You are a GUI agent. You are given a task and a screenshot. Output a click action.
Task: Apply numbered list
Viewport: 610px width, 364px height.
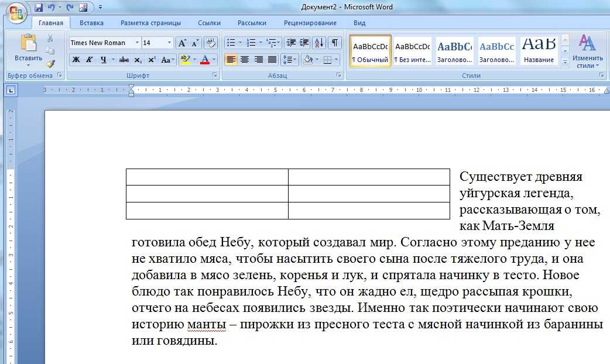pyautogui.click(x=251, y=43)
